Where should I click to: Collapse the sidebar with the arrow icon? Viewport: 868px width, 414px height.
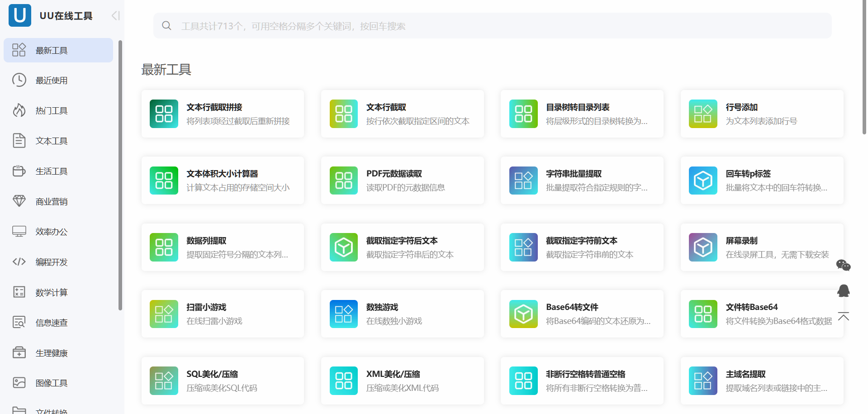tap(116, 16)
